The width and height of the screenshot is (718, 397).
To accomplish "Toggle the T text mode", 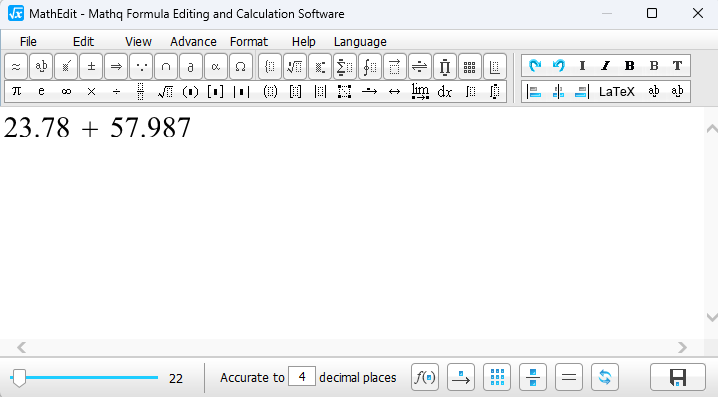I will (678, 66).
